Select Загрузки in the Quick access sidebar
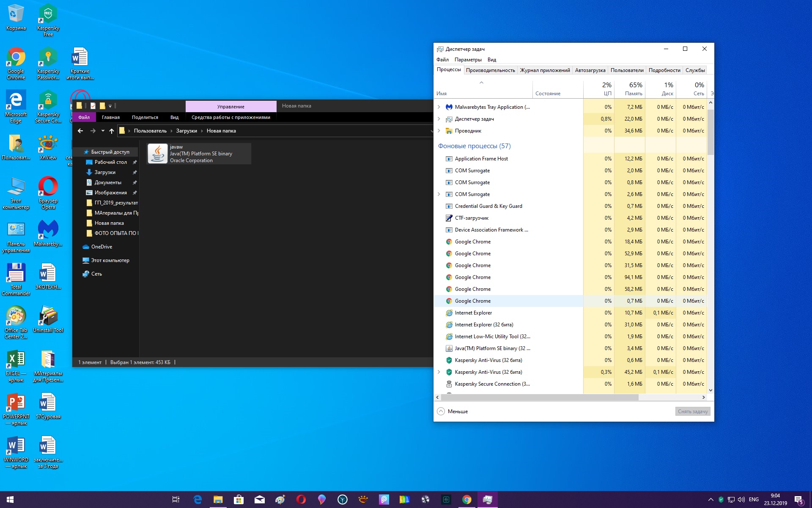The image size is (812, 508). click(105, 172)
